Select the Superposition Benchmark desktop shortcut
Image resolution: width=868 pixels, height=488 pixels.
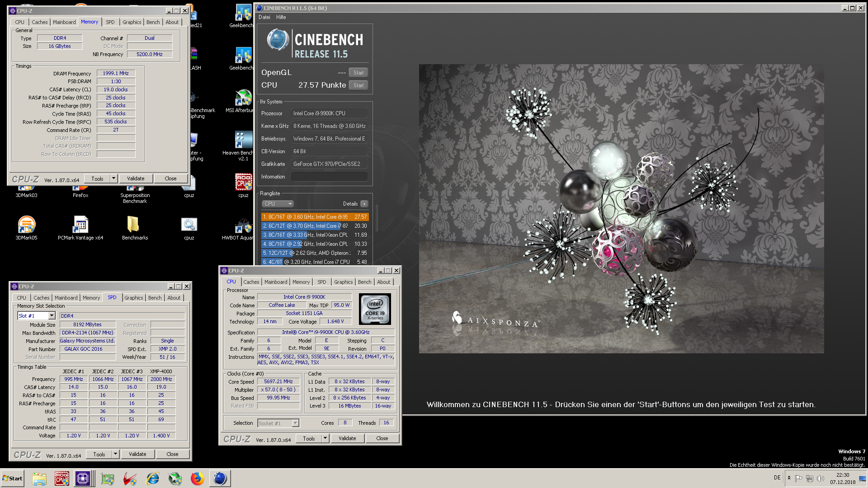point(135,195)
